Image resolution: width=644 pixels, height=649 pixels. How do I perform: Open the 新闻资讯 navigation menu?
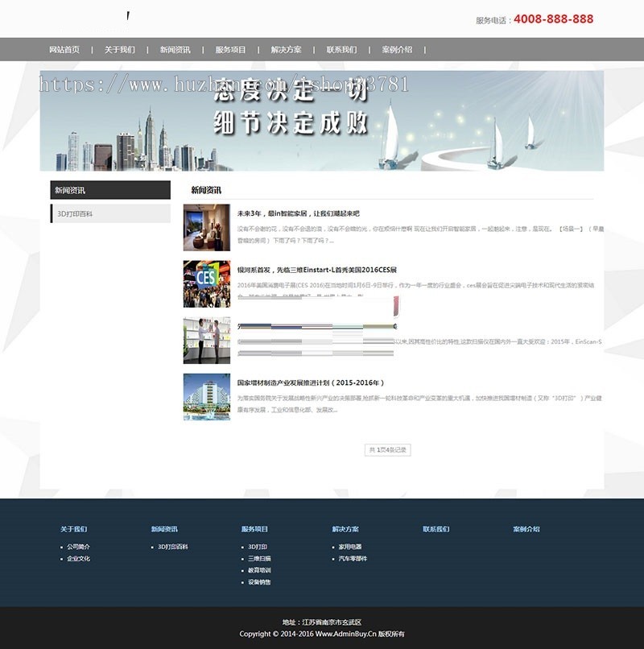(174, 48)
